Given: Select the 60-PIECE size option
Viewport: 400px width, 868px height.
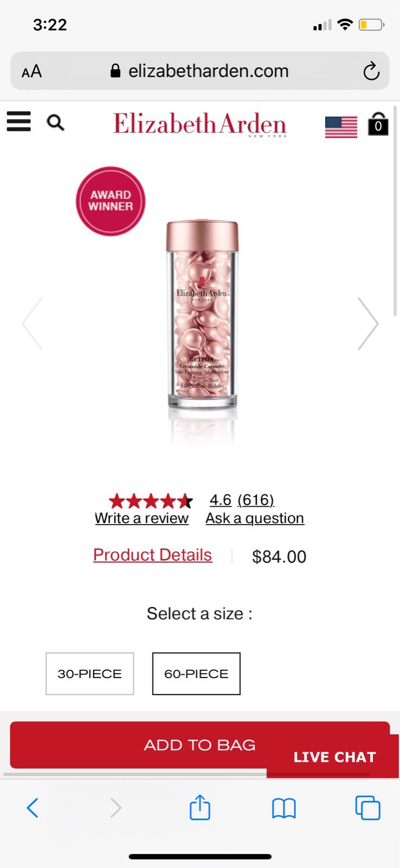Looking at the screenshot, I should (x=196, y=674).
